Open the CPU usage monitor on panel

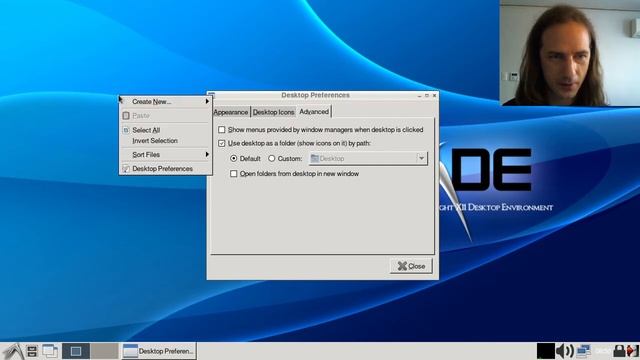point(545,351)
